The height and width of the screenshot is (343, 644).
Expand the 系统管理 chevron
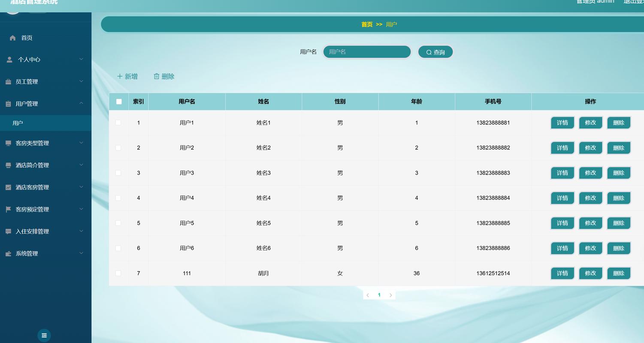click(x=81, y=253)
